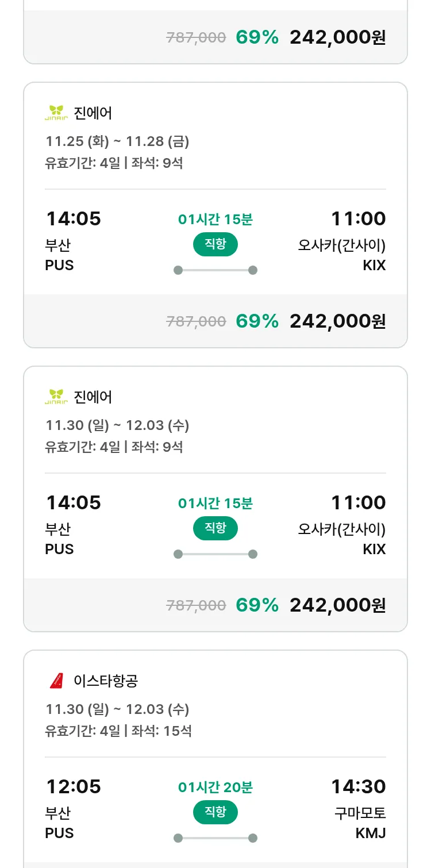Select the 구마모토 destination label
The image size is (431, 868).
[x=360, y=813]
